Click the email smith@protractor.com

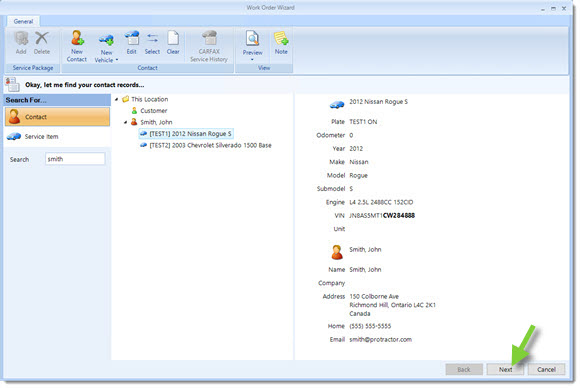(x=381, y=340)
